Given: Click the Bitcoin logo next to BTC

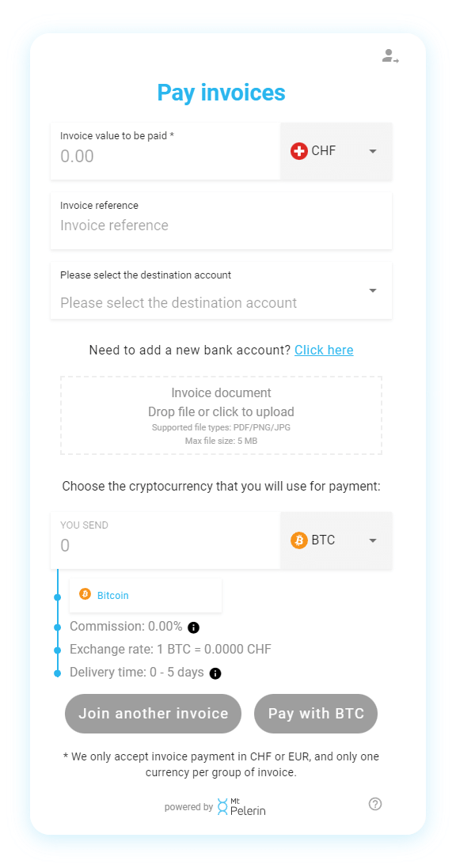Looking at the screenshot, I should pyautogui.click(x=300, y=540).
